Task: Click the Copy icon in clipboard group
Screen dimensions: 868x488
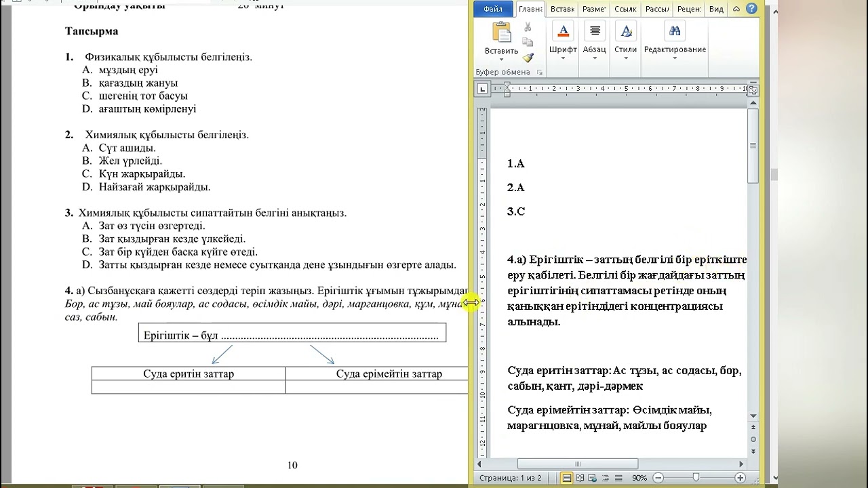Action: tap(528, 42)
